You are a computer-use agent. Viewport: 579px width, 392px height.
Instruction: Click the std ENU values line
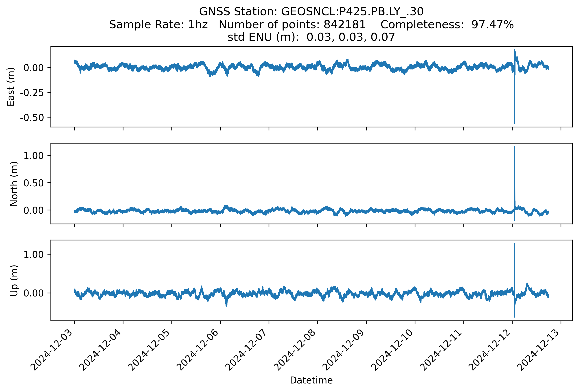[311, 37]
